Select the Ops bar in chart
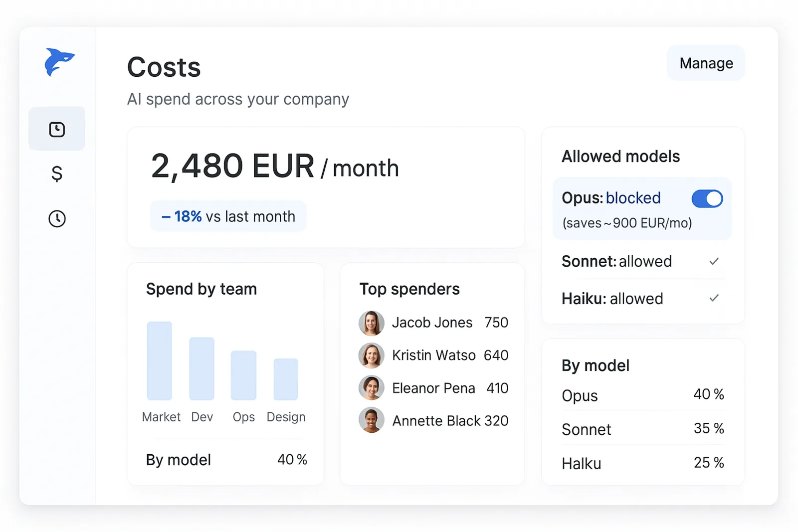 click(x=243, y=375)
